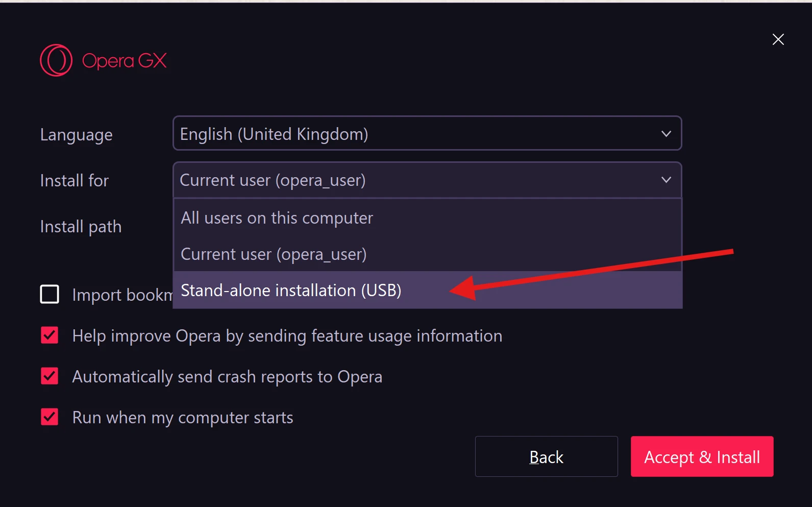Select All users on this computer

[x=427, y=218]
